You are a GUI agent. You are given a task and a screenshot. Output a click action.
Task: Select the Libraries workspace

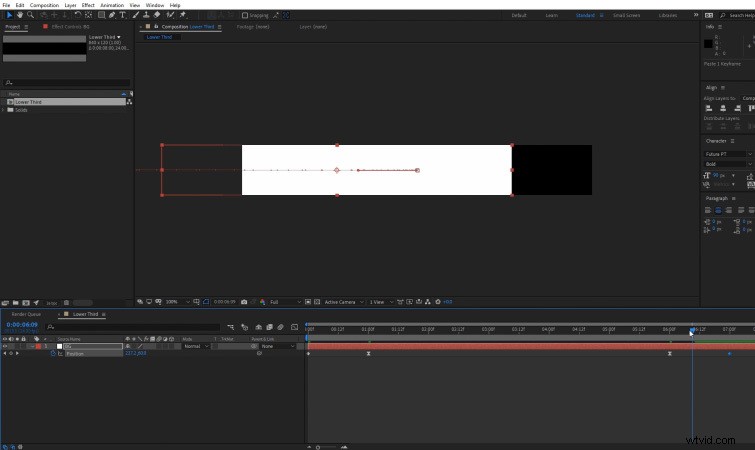[x=668, y=15]
